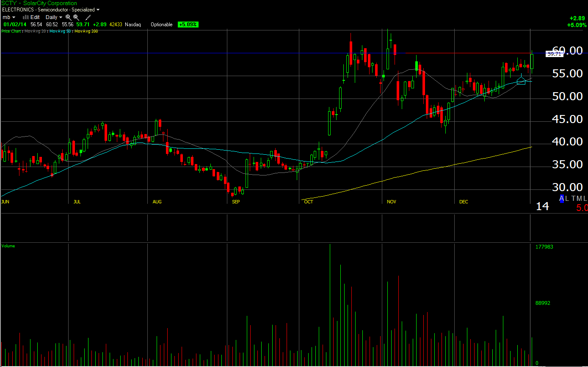This screenshot has width=588, height=367.
Task: Click the zoom out magnifier icon
Action: tap(76, 17)
